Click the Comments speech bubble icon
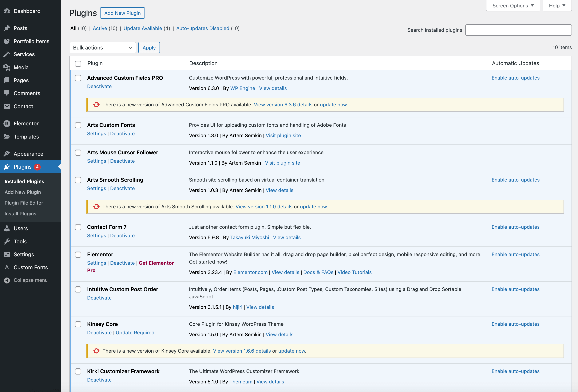Screen dimensions: 578x392 [7, 93]
